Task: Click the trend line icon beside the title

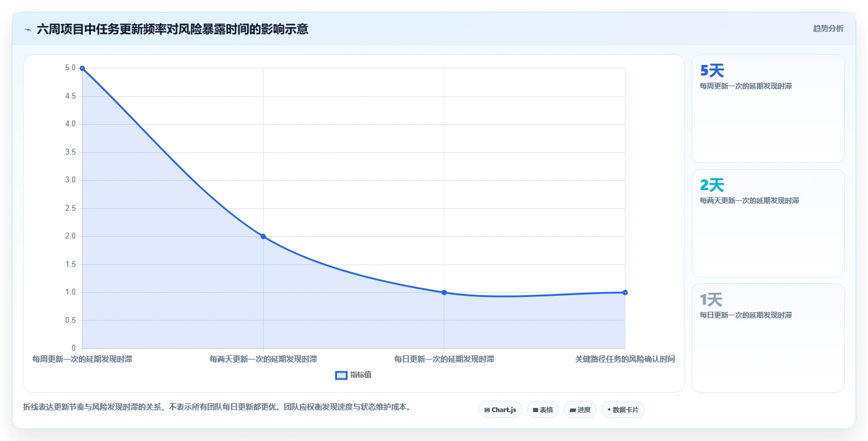Action: tap(28, 30)
